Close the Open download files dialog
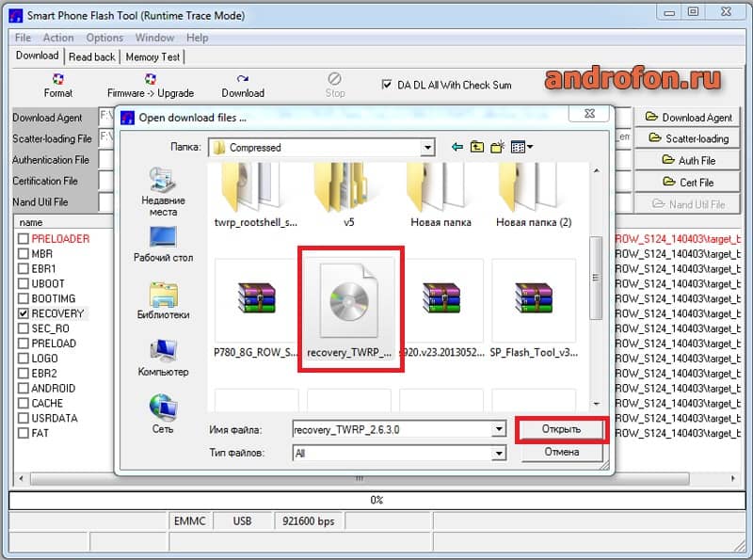753x560 pixels. click(x=589, y=113)
